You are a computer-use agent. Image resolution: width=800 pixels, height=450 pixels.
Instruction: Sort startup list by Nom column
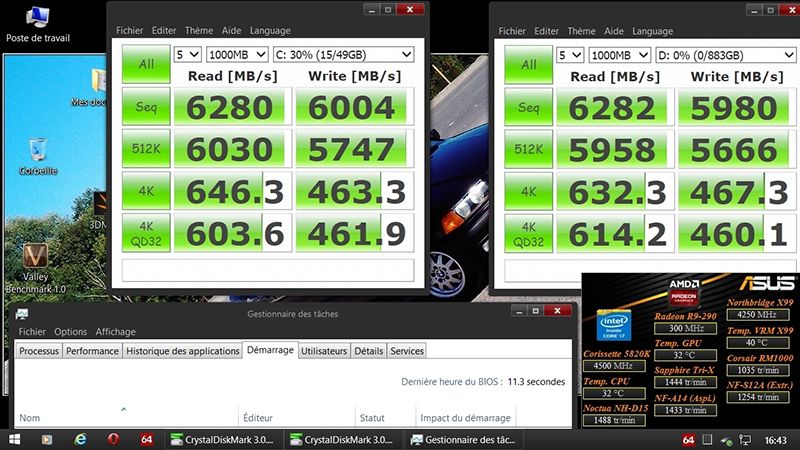point(126,417)
